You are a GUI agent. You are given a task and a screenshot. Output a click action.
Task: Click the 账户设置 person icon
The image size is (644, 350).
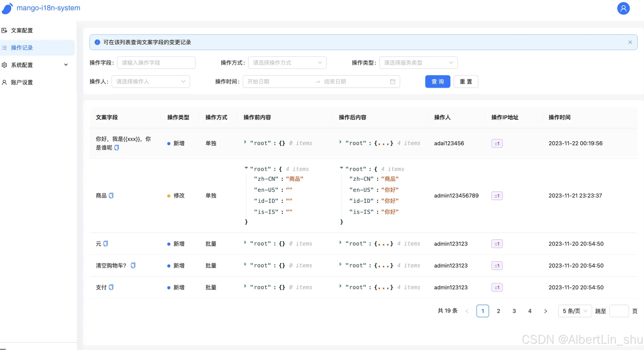[x=4, y=82]
